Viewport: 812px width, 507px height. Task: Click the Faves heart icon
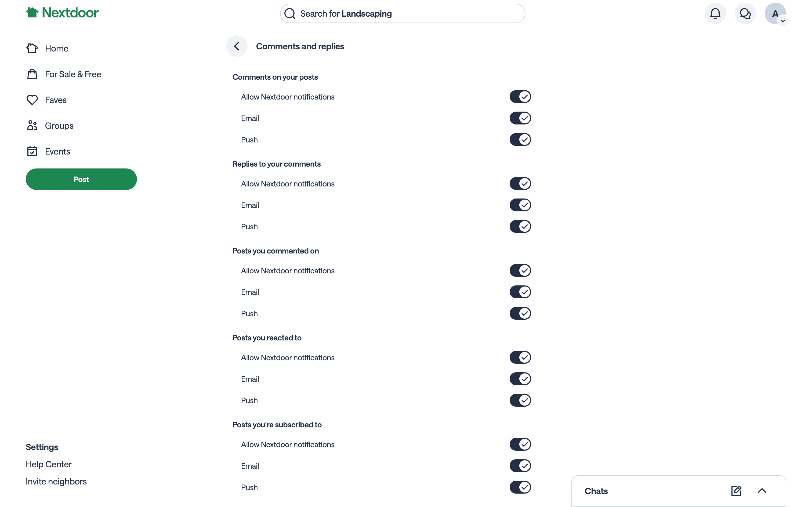(32, 100)
